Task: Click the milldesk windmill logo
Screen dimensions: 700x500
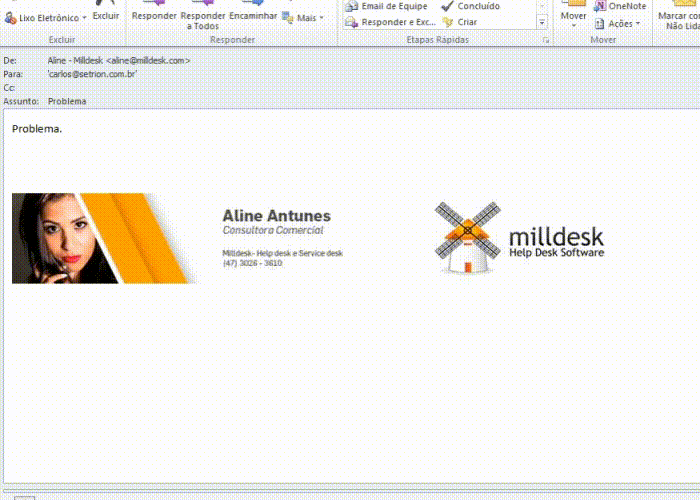Action: [x=468, y=238]
